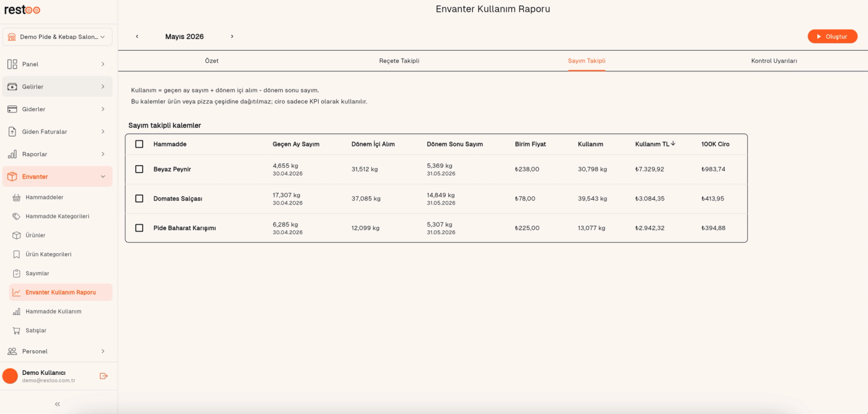868x414 pixels.
Task: Toggle the select-all checkbox in table header
Action: 139,144
